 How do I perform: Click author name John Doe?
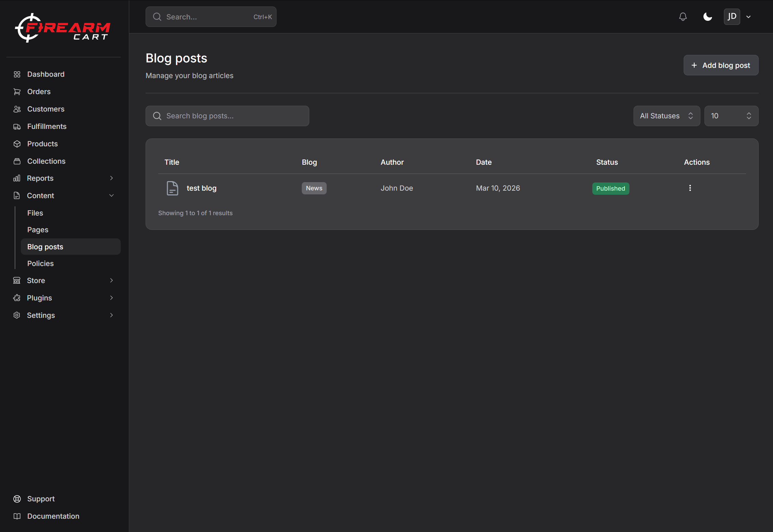click(397, 188)
